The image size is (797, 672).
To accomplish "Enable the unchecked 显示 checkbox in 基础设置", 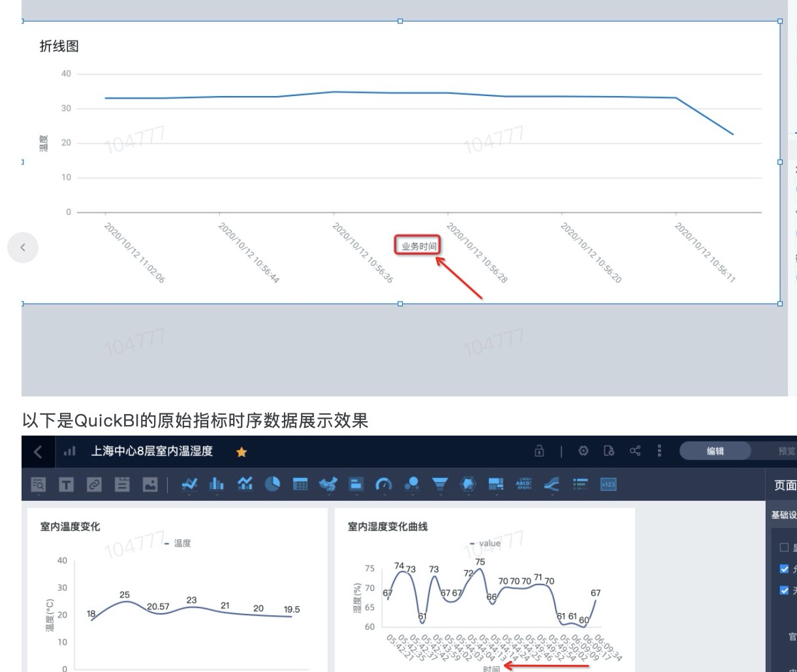I will (x=784, y=547).
